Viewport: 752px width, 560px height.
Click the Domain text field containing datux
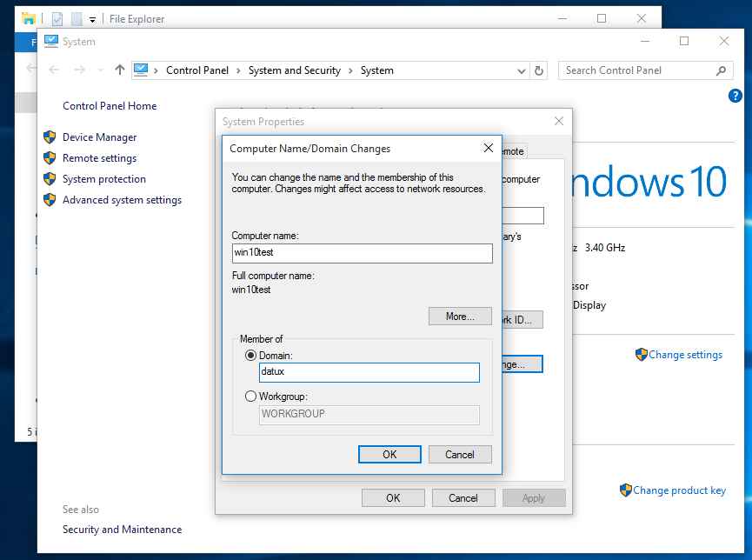click(369, 372)
